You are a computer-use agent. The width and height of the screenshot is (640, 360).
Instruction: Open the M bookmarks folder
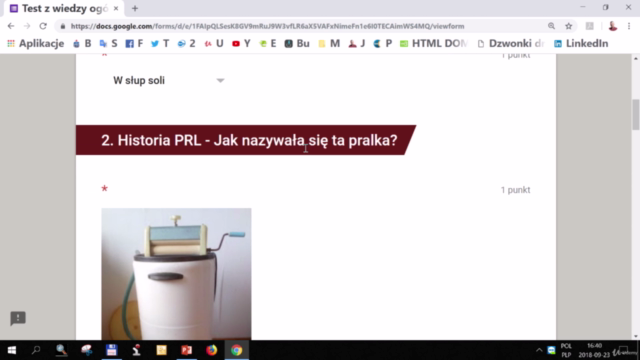[329, 43]
